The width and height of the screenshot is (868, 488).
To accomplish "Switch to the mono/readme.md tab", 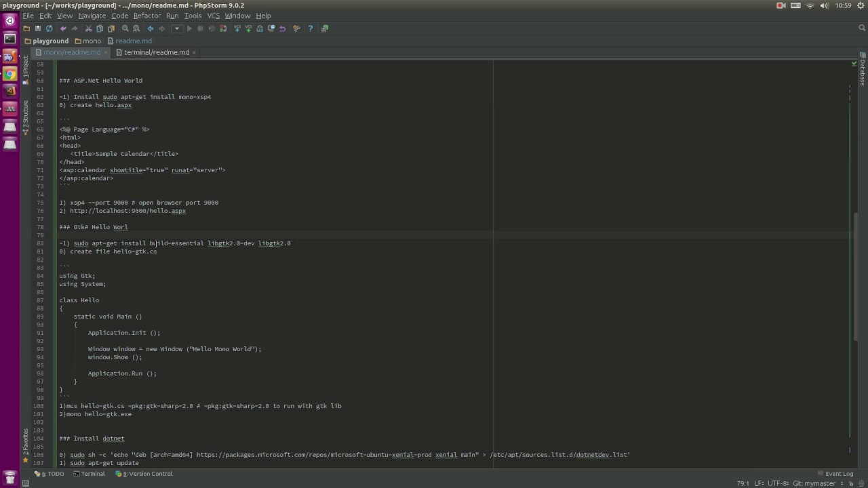I will (x=72, y=52).
